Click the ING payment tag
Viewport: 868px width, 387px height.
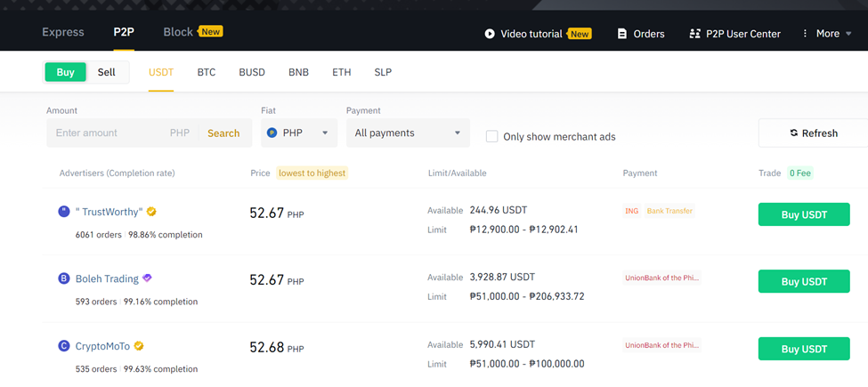pyautogui.click(x=631, y=211)
